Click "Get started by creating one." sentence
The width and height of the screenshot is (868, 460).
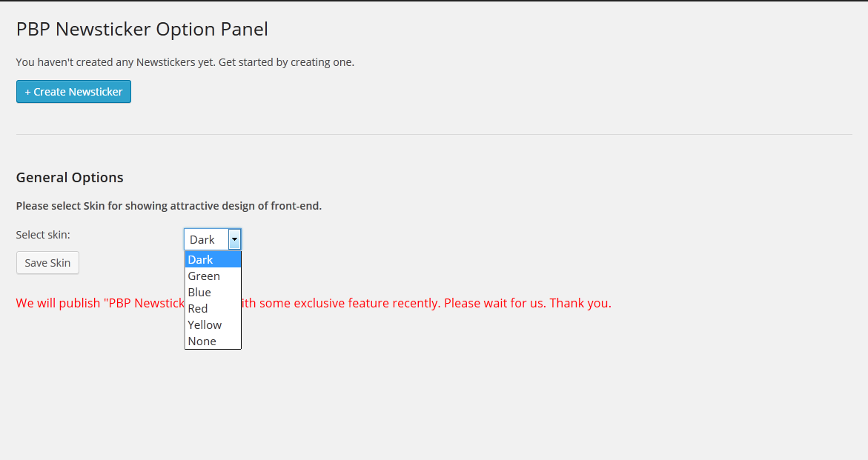point(286,62)
